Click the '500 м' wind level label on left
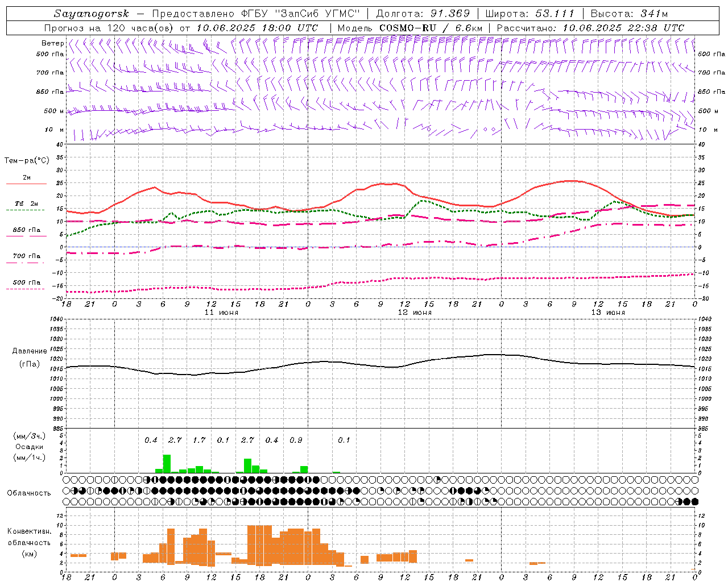This screenshot has height=582, width=728. 53,111
